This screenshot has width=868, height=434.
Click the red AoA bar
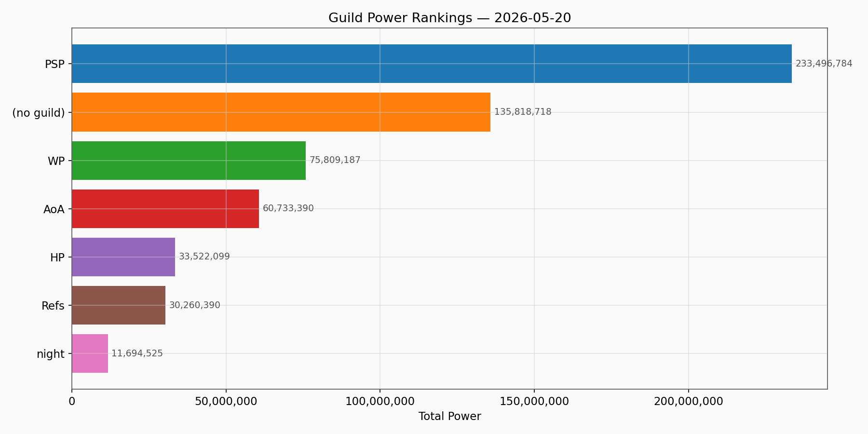pyautogui.click(x=165, y=209)
